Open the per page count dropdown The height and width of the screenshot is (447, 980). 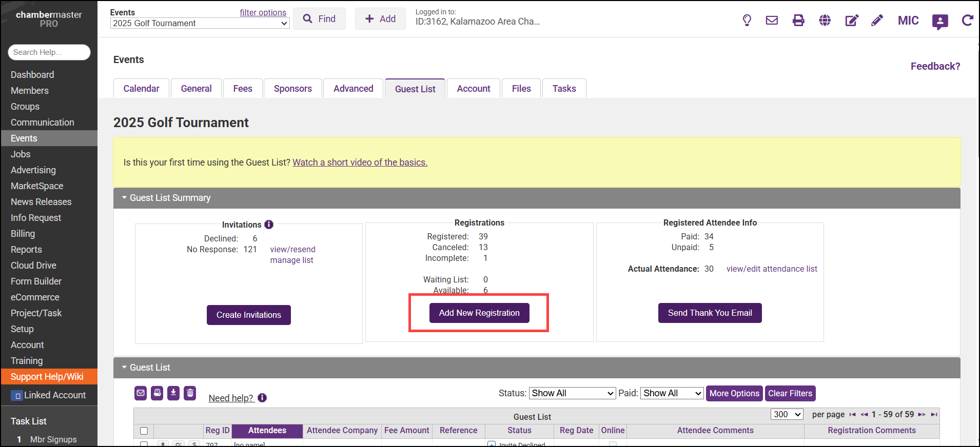[787, 414]
